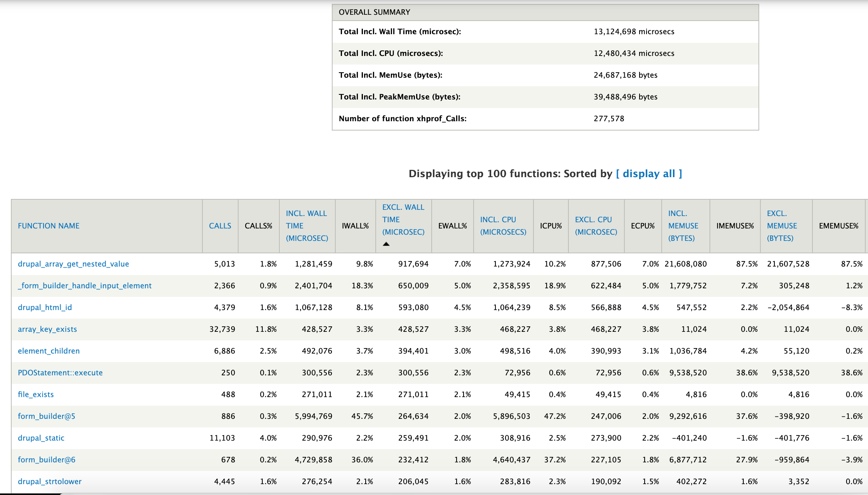
Task: Select the EMEMUSE% column header
Action: click(x=838, y=226)
